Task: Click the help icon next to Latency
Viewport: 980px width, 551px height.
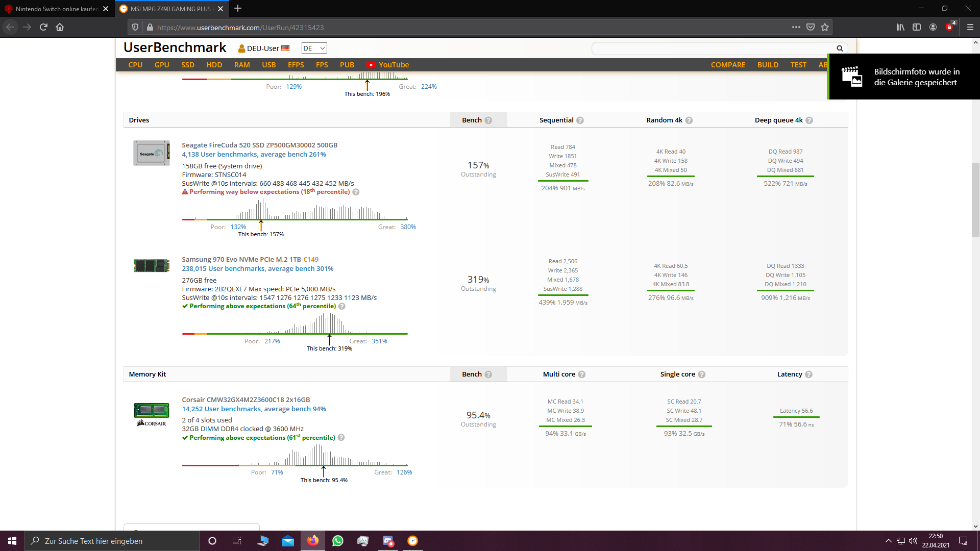Action: point(808,374)
